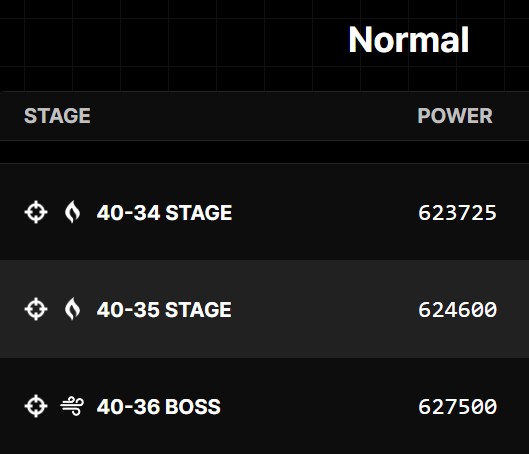Click the crosshair icon for 40-34 STAGE
529x454 pixels.
click(x=36, y=212)
